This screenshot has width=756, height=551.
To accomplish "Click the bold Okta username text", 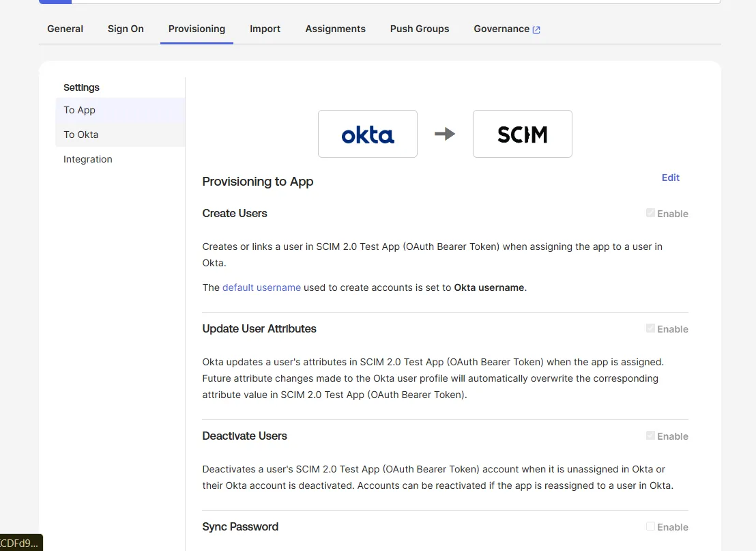I will pyautogui.click(x=489, y=287).
